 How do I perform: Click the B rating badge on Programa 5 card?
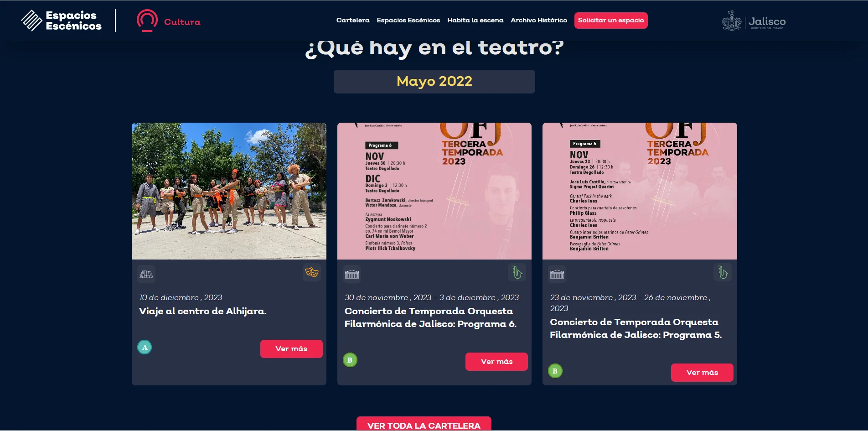pos(555,371)
